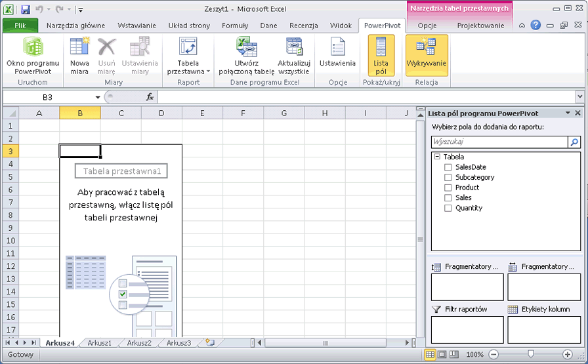Expand the formula bar
This screenshot has width=588, height=364.
[x=580, y=97]
